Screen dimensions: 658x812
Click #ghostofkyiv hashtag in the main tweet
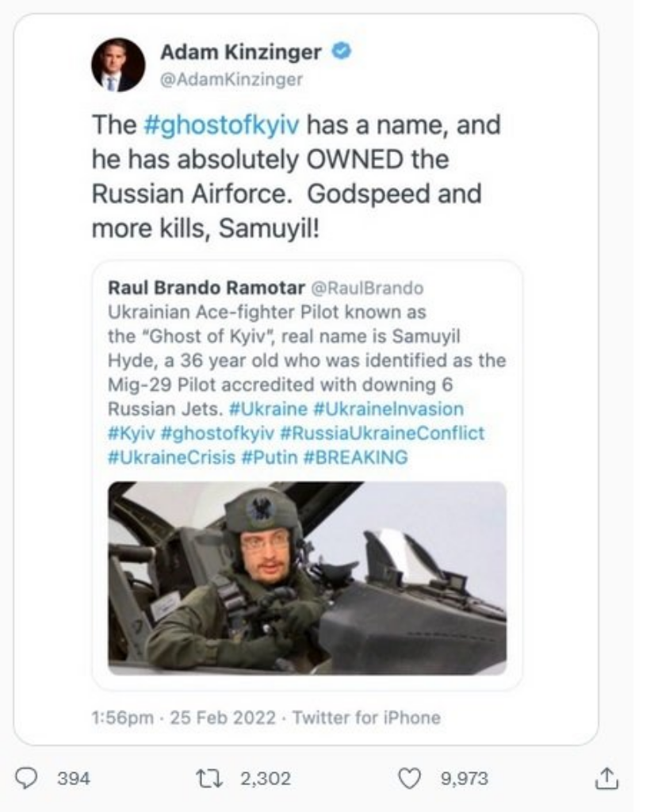224,125
